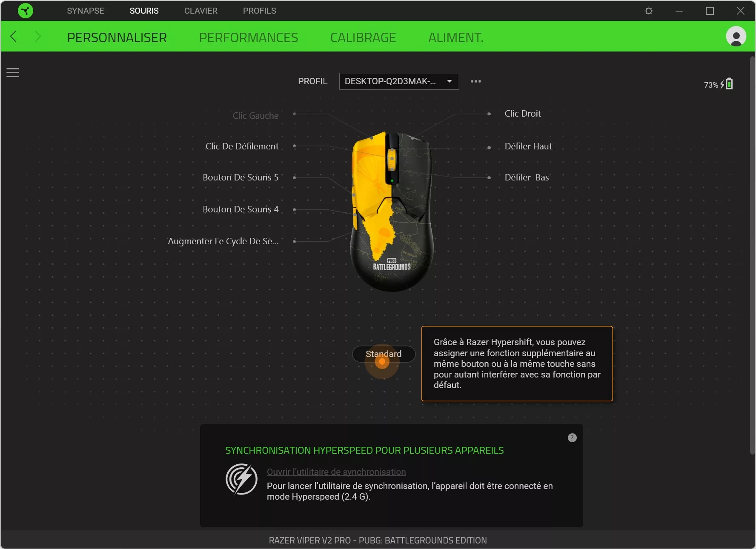
Task: Click the Razer logo
Action: pos(25,11)
